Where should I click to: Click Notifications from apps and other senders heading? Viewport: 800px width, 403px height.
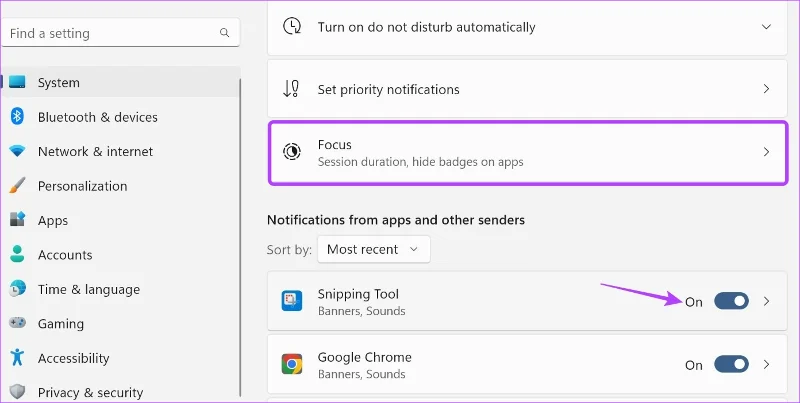click(396, 220)
